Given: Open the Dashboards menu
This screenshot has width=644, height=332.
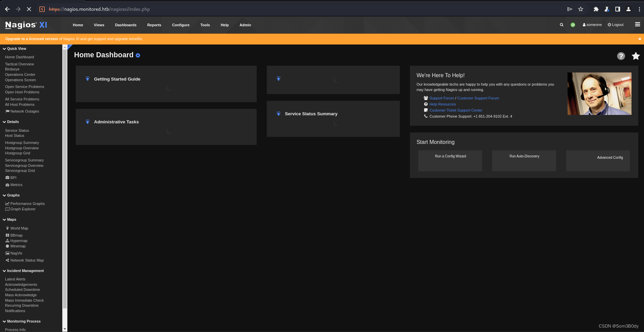Looking at the screenshot, I should pyautogui.click(x=126, y=25).
